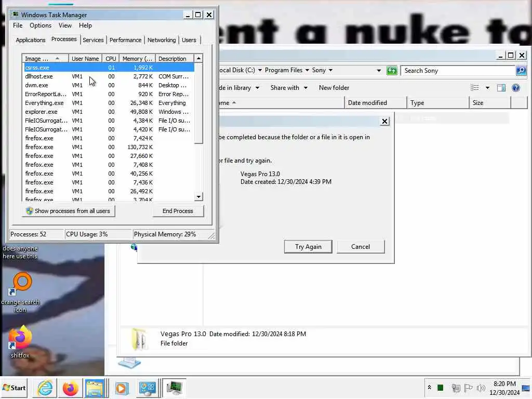Open the Control Panel taskbar icon
The width and height of the screenshot is (532, 399).
click(147, 388)
